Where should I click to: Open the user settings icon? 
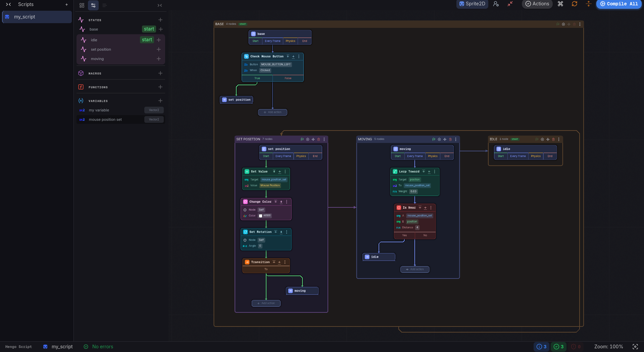coord(496,4)
